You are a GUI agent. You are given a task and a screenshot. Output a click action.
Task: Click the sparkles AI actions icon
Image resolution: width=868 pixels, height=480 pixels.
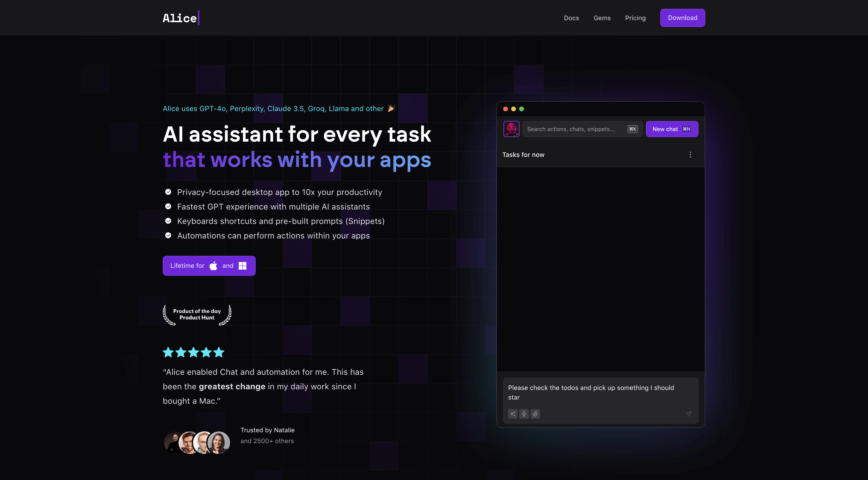tap(512, 414)
